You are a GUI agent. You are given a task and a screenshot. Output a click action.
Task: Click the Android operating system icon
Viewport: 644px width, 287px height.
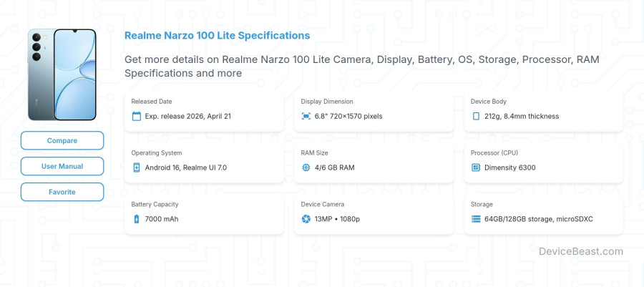coord(137,167)
